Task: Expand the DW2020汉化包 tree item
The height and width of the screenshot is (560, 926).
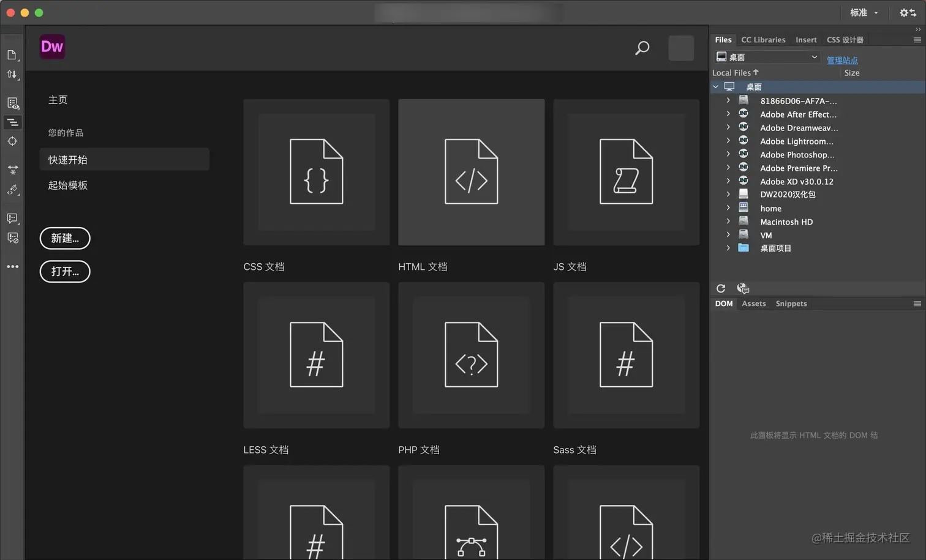Action: pos(728,195)
